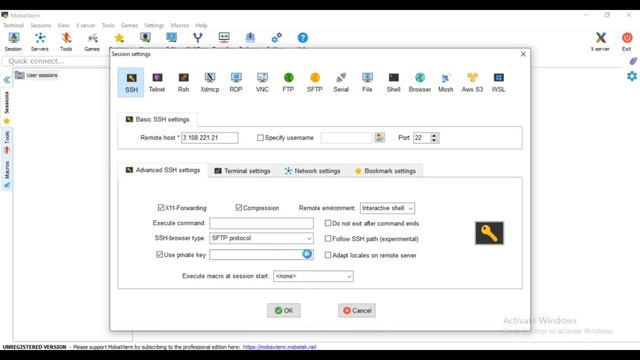Click the Quick connect search box
Screen dimensions: 640x360
click(x=55, y=61)
